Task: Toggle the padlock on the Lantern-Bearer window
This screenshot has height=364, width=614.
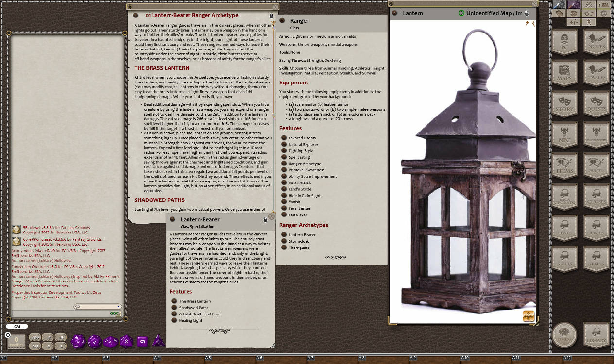Action: click(x=265, y=219)
